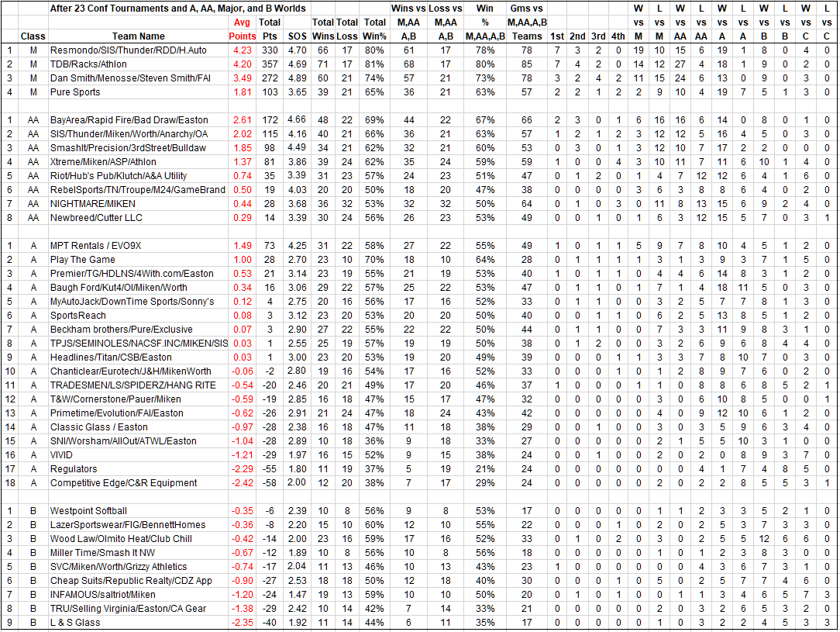
Task: Select 'MPT Rentals / EVO9X' team cell
Action: (138, 246)
